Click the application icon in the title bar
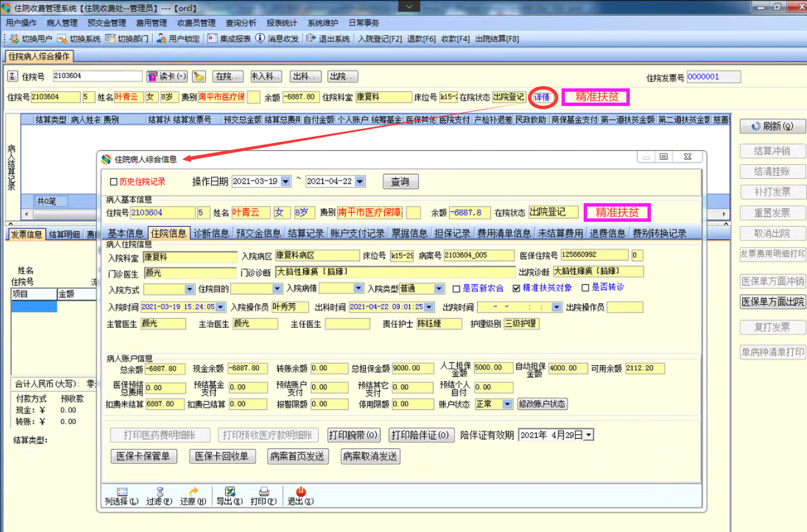The width and height of the screenshot is (807, 532). tap(6, 8)
